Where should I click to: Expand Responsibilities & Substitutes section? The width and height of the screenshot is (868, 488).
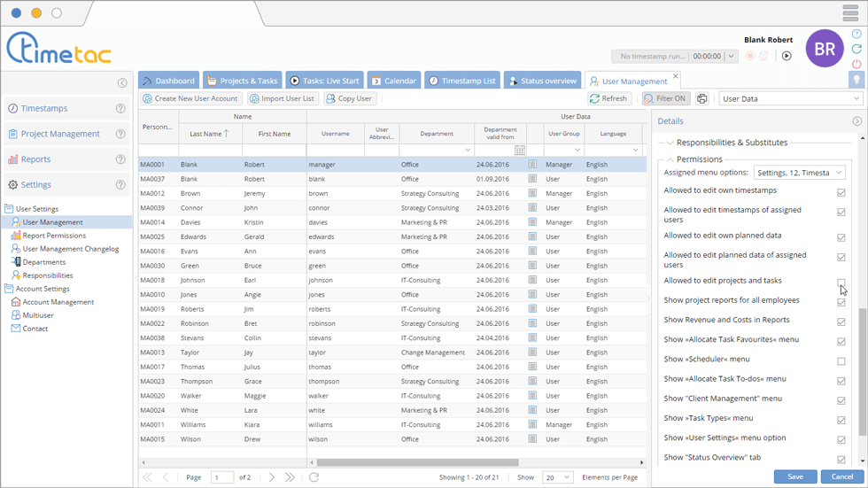click(x=670, y=143)
